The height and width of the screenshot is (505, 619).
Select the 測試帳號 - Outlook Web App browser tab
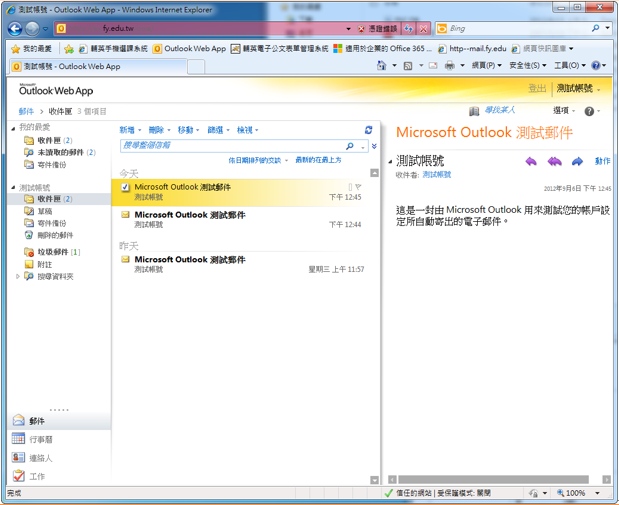[98, 66]
